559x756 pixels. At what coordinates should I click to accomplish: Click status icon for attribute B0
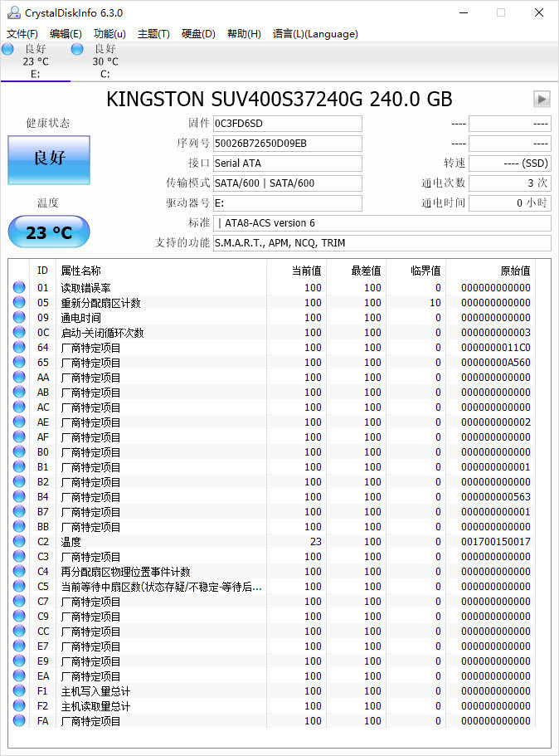19,451
